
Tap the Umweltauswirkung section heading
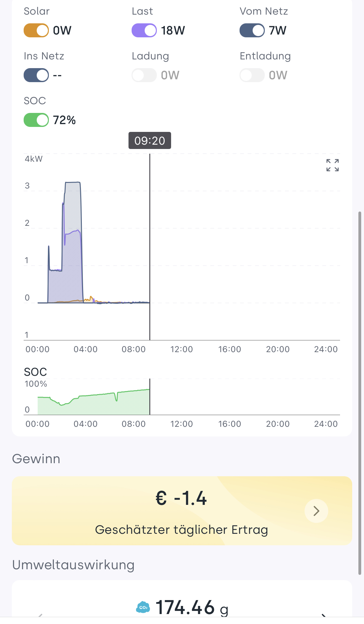(x=73, y=565)
